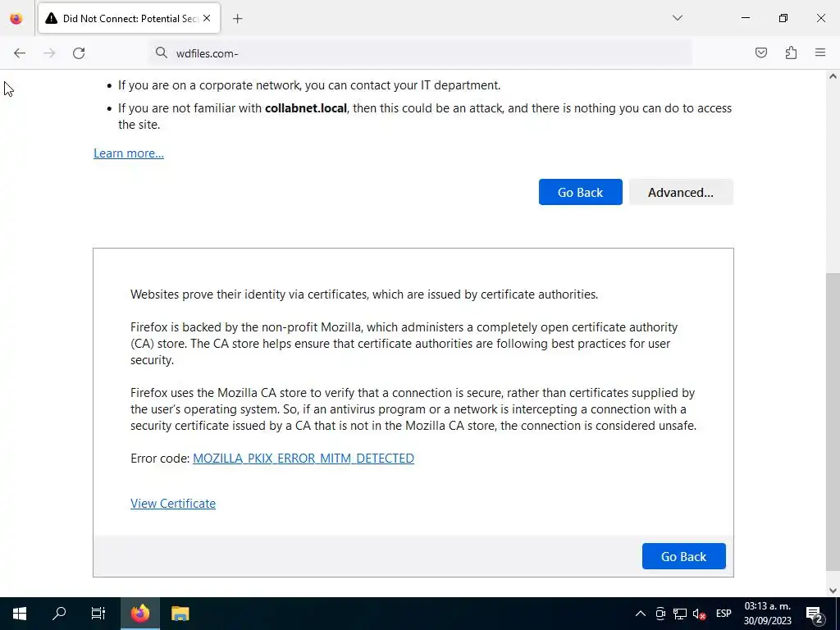
Task: Click the scrollbar up arrow
Action: [833, 76]
